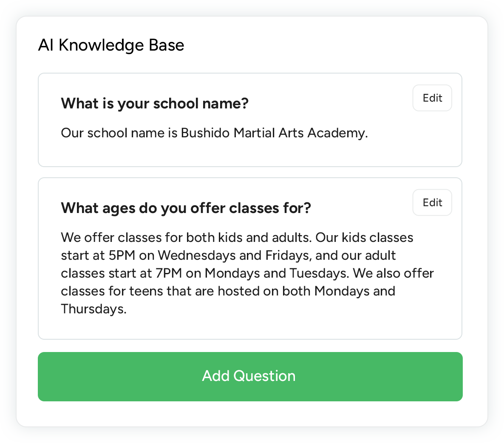Click the final word 'Thursdays.' in the answer
This screenshot has width=504, height=443.
coord(93,309)
